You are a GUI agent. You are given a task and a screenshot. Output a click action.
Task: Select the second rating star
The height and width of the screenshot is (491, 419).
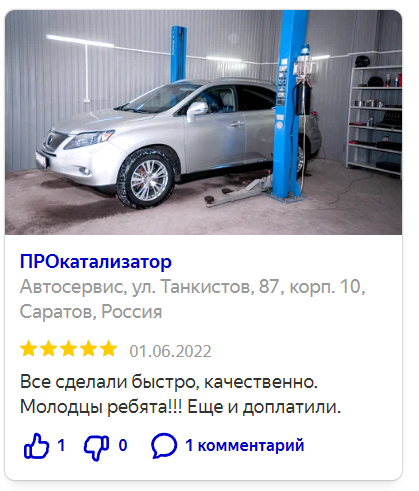pyautogui.click(x=49, y=349)
